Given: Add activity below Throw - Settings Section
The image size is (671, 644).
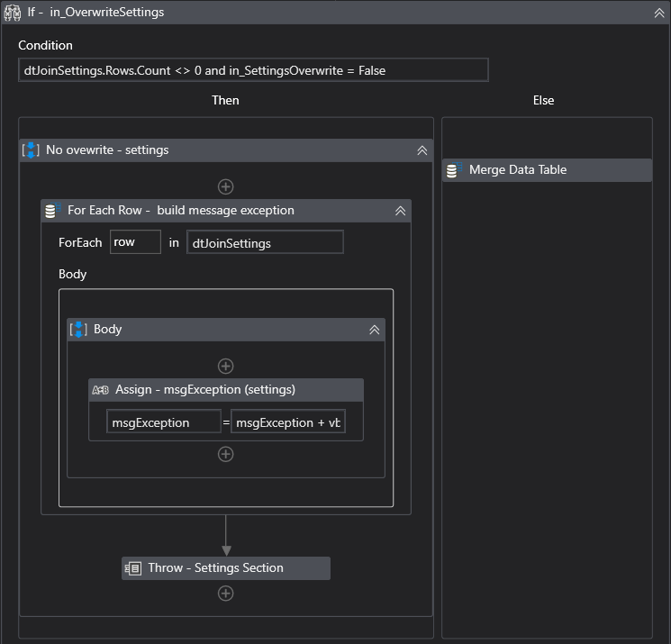Looking at the screenshot, I should coord(226,594).
